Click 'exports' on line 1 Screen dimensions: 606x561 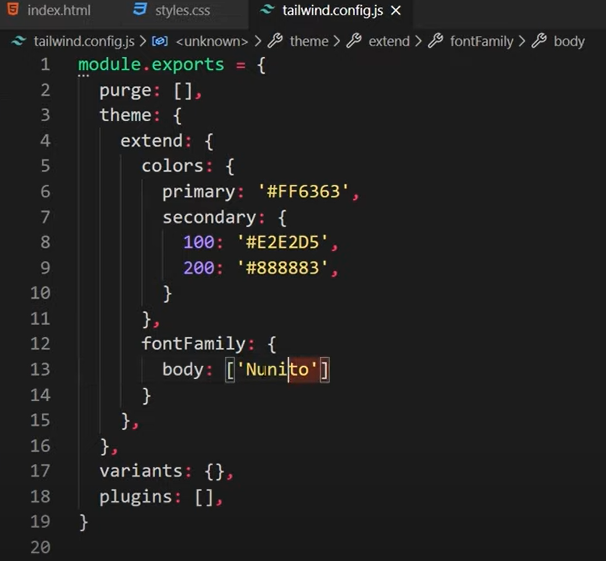tap(188, 65)
